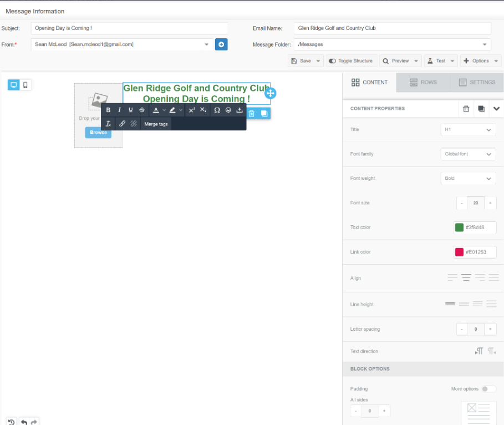Click the move handle on the title block
This screenshot has height=425, width=504.
point(271,93)
